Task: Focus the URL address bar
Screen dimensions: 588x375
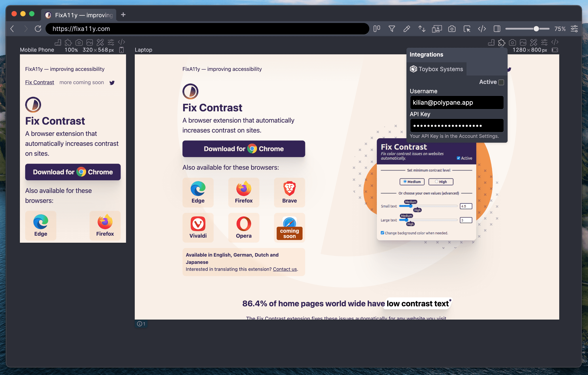Action: [x=207, y=29]
